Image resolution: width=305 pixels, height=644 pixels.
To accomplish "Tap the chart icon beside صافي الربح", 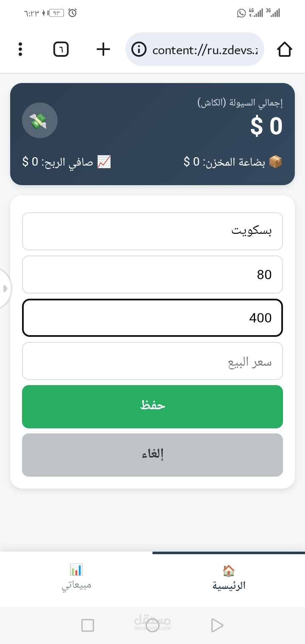I will click(104, 161).
